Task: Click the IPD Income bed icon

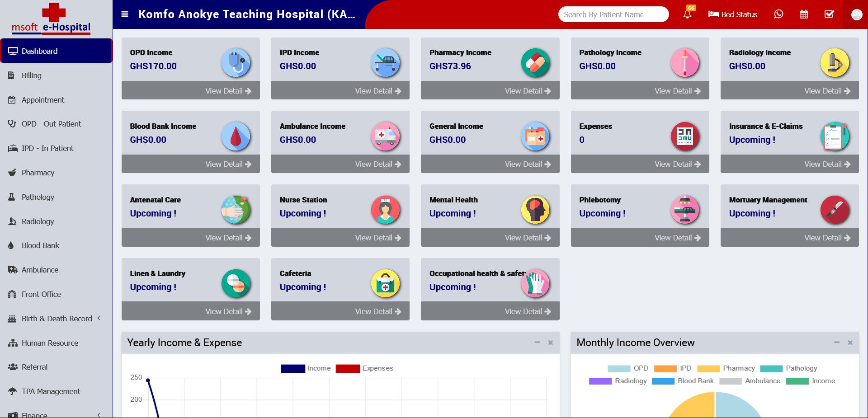Action: pos(386,62)
